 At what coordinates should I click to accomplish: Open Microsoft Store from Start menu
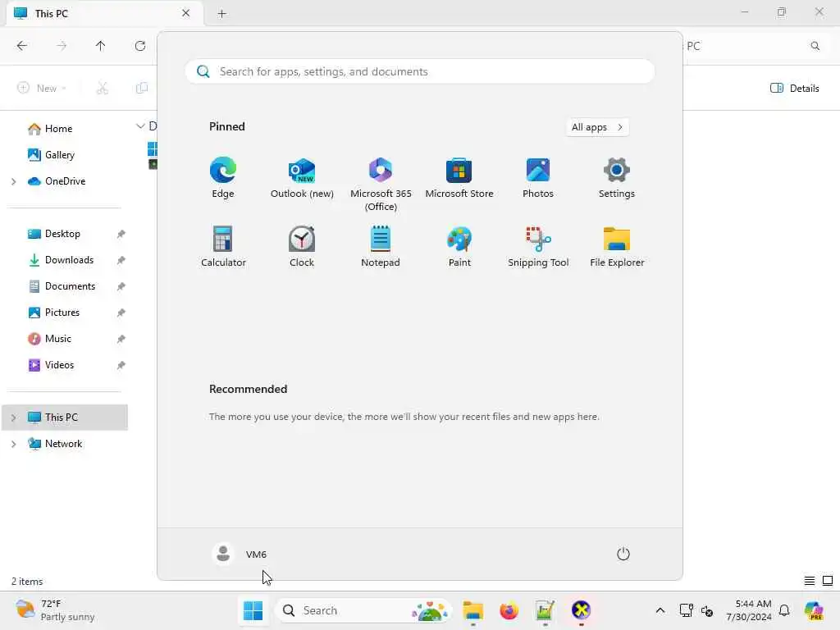pyautogui.click(x=459, y=178)
